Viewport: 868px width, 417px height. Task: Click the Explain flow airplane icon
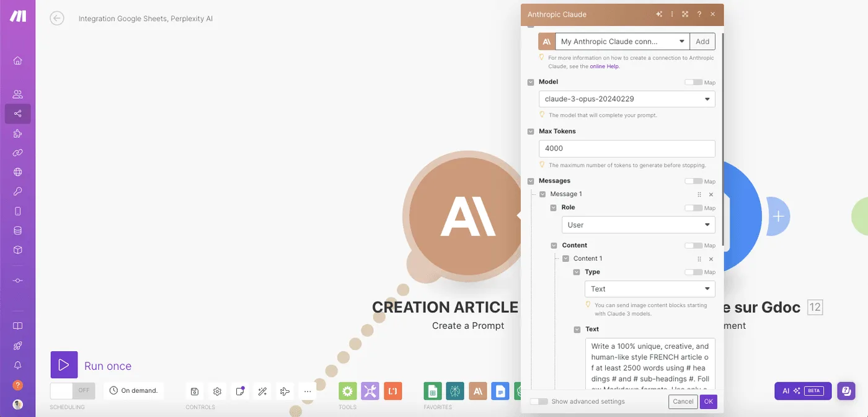point(285,391)
